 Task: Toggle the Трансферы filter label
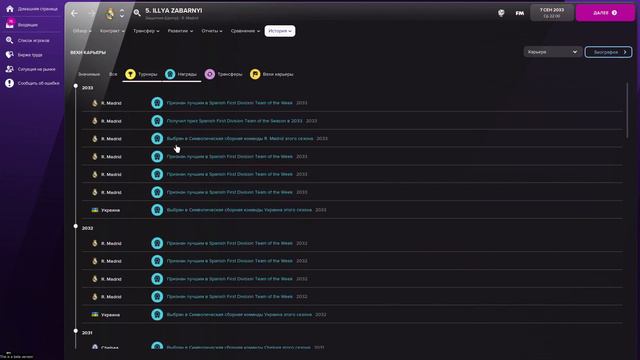click(230, 74)
